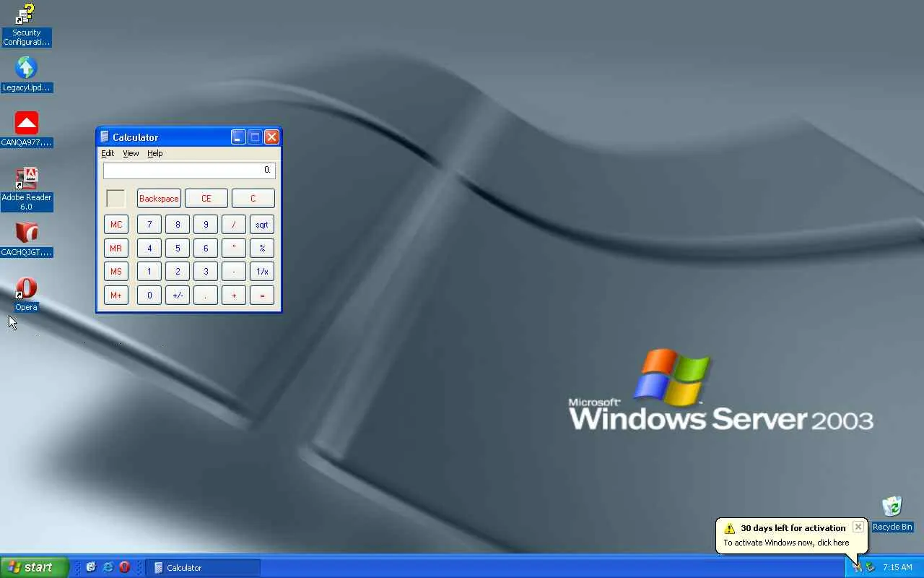The width and height of the screenshot is (924, 578).
Task: Launch Internet Explorer from quick launch
Action: 108,567
